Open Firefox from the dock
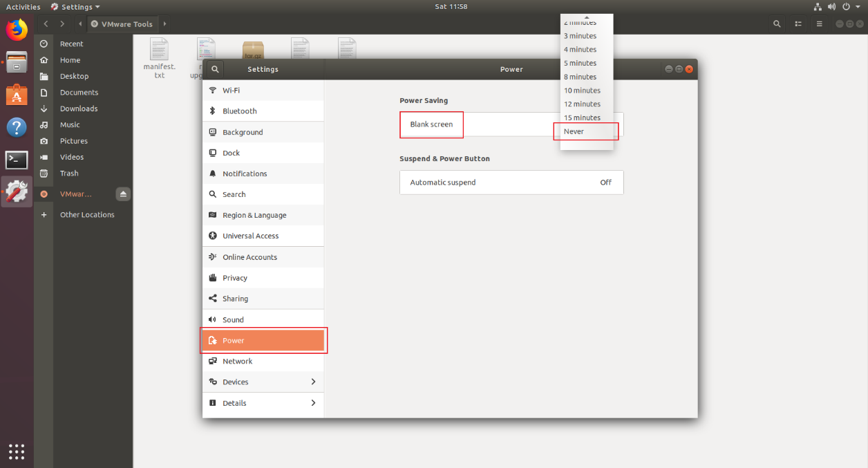The width and height of the screenshot is (868, 468). [x=17, y=30]
